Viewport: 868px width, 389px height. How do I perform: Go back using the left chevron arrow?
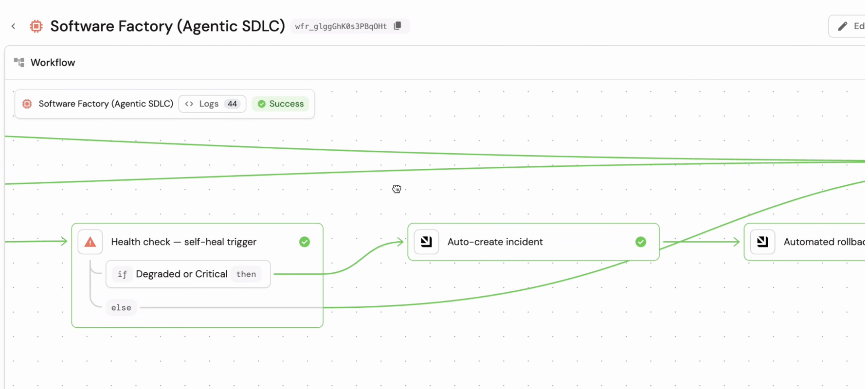tap(14, 26)
